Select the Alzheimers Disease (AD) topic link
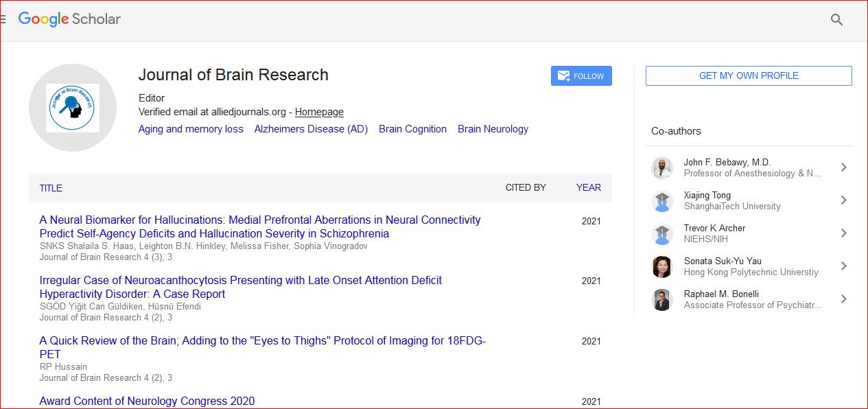Viewport: 868px width, 409px height. click(311, 129)
